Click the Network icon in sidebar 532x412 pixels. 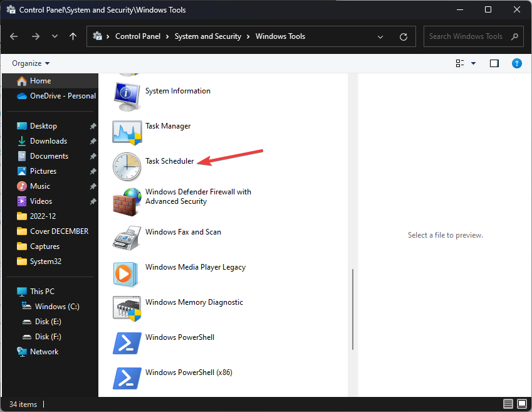pyautogui.click(x=22, y=352)
